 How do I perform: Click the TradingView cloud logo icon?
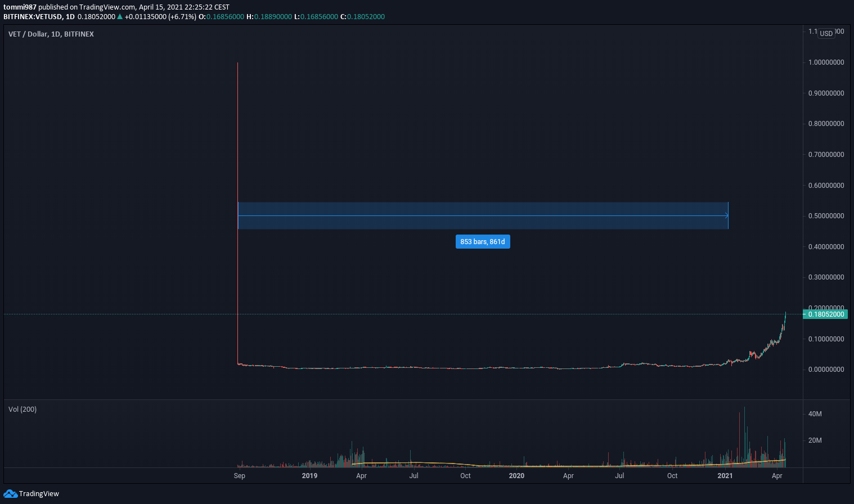10,494
